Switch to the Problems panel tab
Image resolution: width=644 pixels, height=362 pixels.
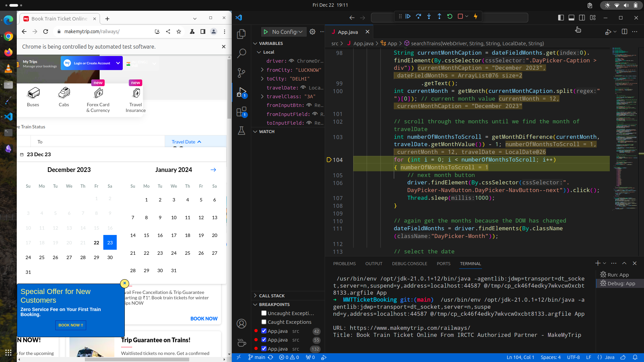coord(344,263)
